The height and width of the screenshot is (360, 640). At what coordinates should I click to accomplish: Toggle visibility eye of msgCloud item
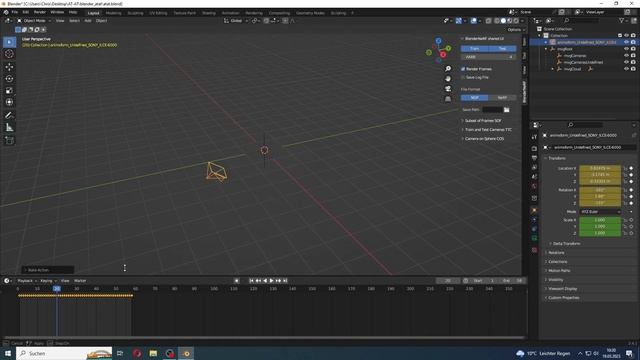click(x=626, y=69)
